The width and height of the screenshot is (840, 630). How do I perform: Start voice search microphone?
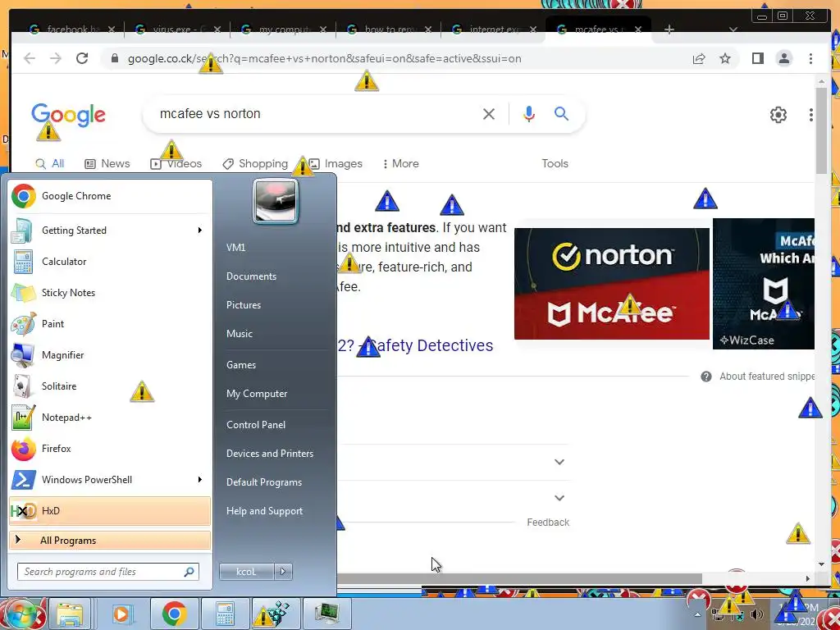point(529,113)
